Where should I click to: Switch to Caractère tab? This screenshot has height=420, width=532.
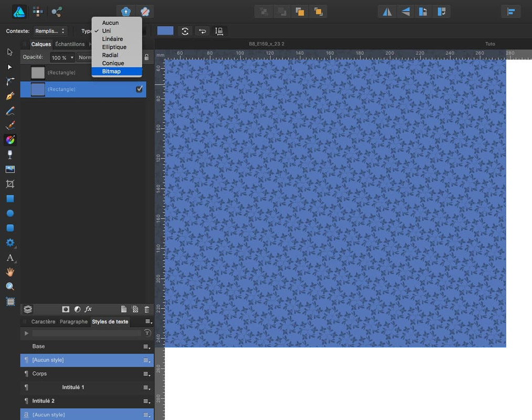click(x=43, y=322)
